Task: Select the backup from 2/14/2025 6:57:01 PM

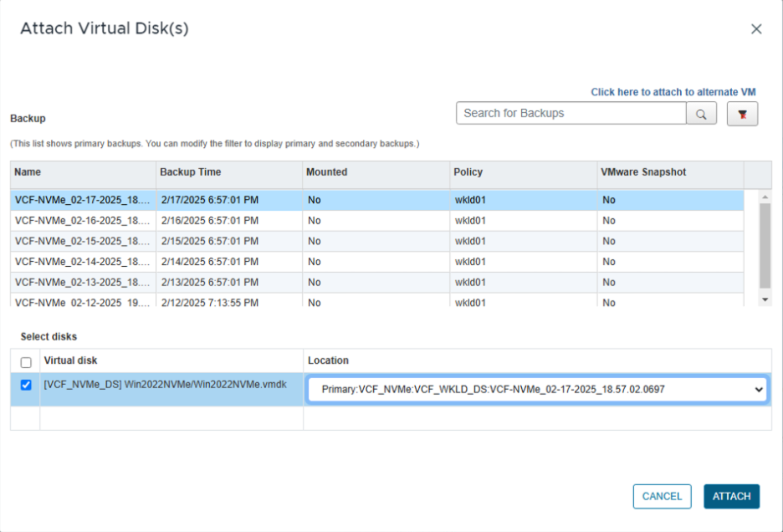Action: [x=209, y=262]
